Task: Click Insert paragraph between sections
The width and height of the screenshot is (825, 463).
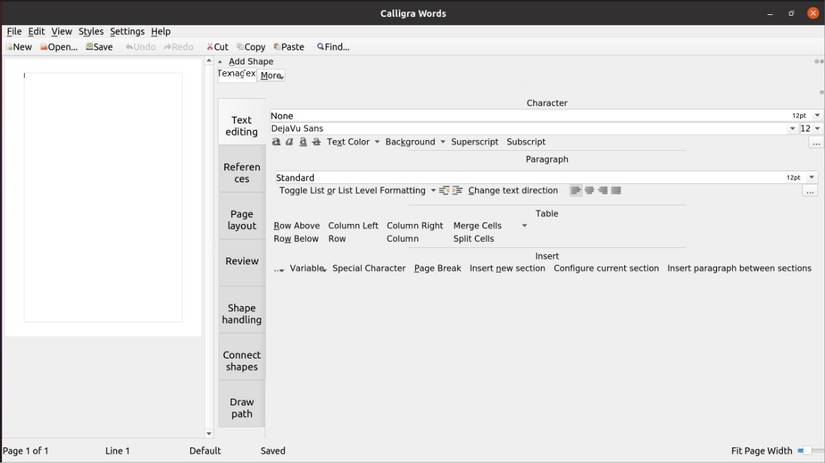Action: pyautogui.click(x=739, y=268)
